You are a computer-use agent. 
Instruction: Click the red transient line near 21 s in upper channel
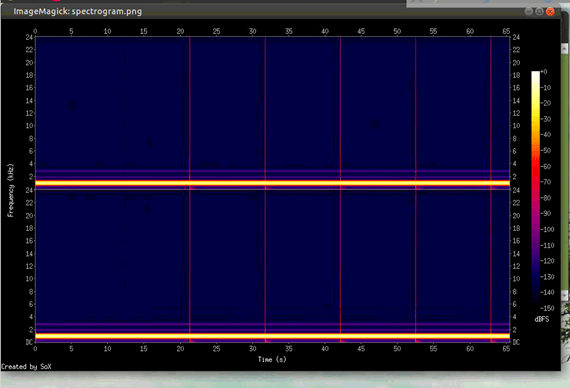click(x=189, y=109)
